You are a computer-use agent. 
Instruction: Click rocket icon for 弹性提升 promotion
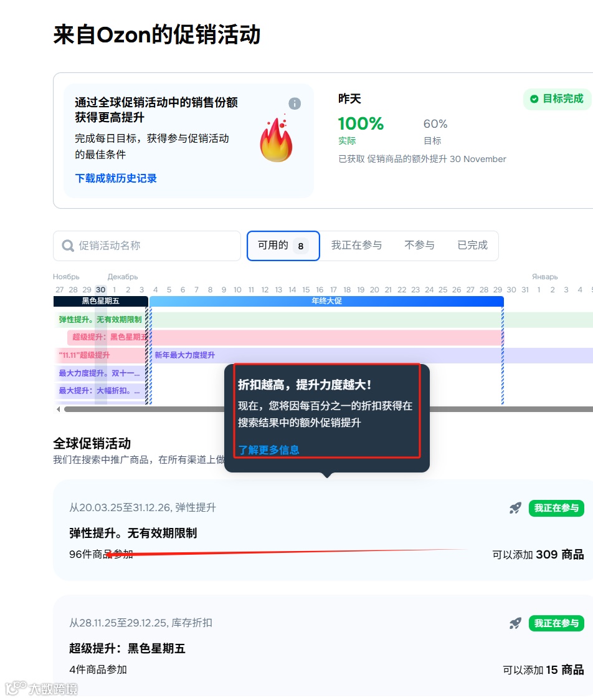pos(515,508)
